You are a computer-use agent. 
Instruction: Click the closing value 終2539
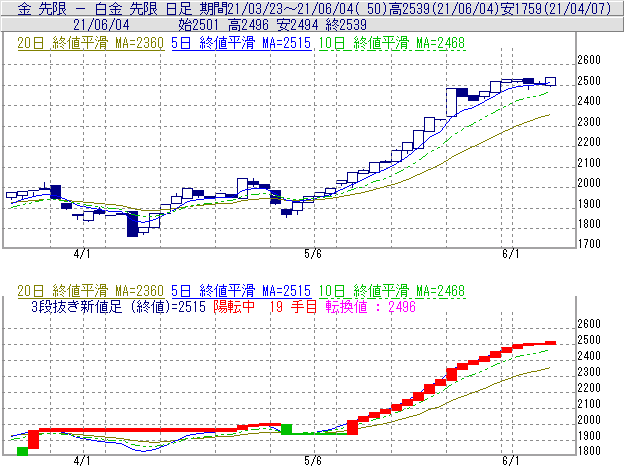point(346,25)
